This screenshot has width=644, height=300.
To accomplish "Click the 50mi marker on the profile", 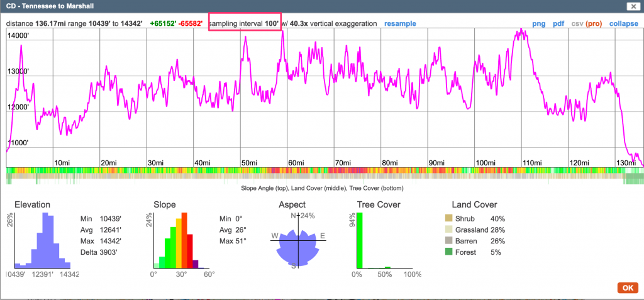I will click(x=250, y=163).
